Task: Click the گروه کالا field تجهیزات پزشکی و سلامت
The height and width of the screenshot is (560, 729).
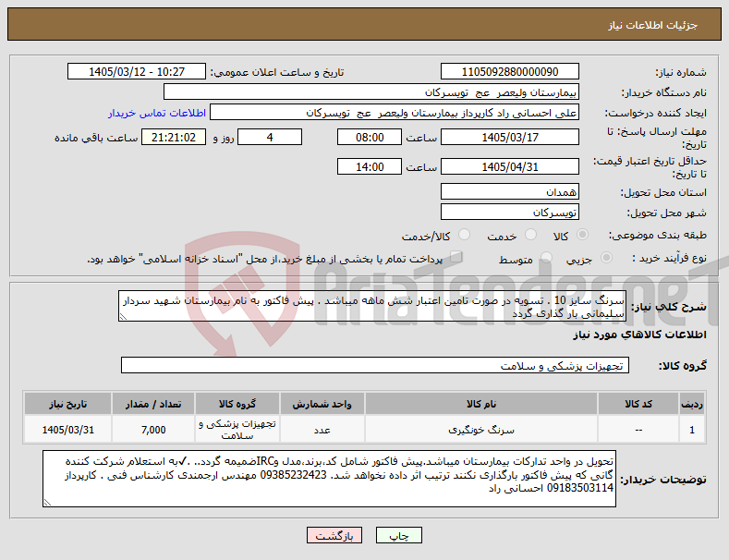Action: pyautogui.click(x=375, y=366)
